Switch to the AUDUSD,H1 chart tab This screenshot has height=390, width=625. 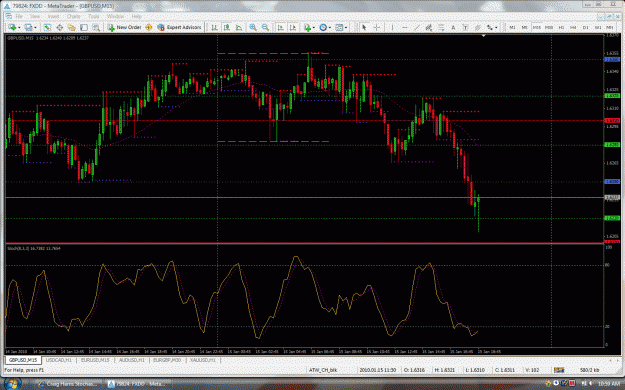pyautogui.click(x=132, y=360)
